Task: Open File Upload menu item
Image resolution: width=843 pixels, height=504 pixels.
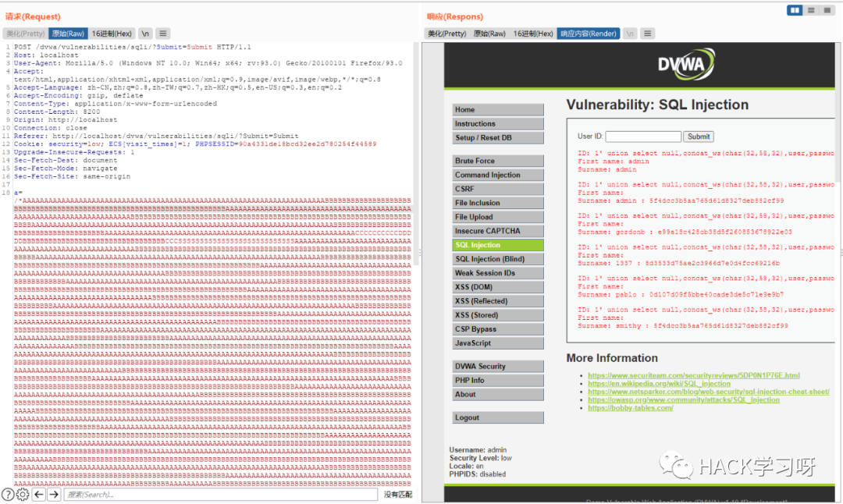Action: tap(498, 217)
